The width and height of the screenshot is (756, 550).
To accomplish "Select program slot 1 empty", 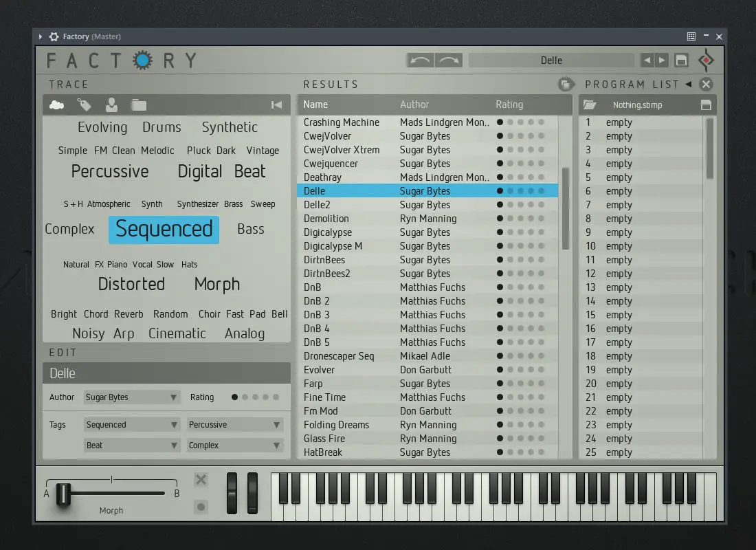I will [641, 122].
